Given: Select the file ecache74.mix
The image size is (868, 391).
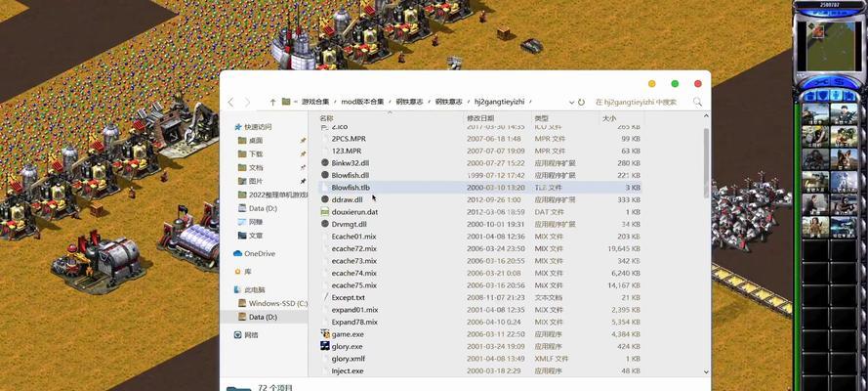Looking at the screenshot, I should click(353, 273).
